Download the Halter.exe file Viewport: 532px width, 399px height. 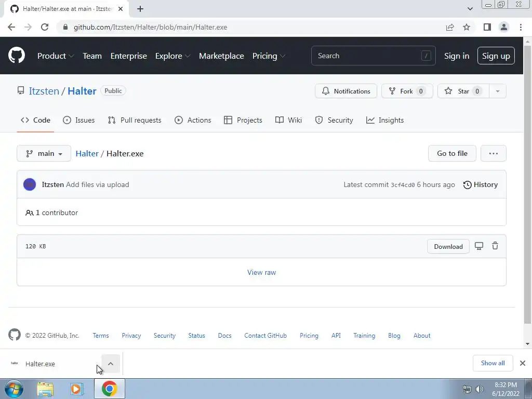click(x=448, y=246)
